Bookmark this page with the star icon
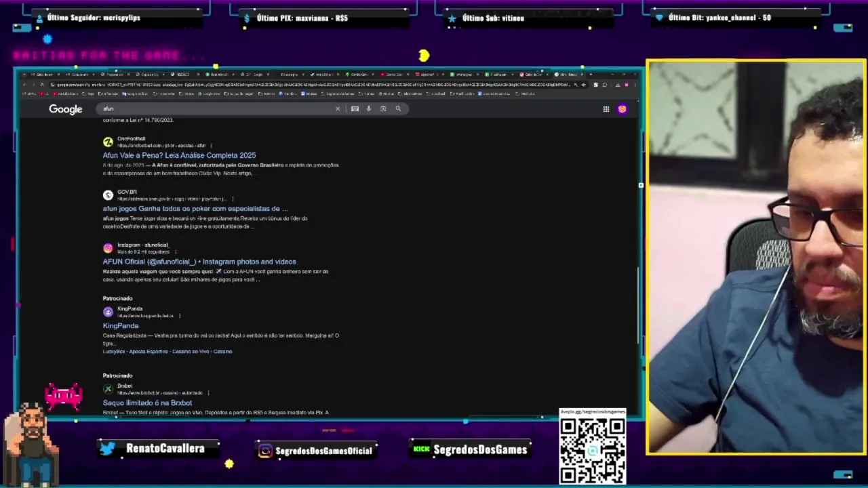Image resolution: width=868 pixels, height=488 pixels. (583, 85)
